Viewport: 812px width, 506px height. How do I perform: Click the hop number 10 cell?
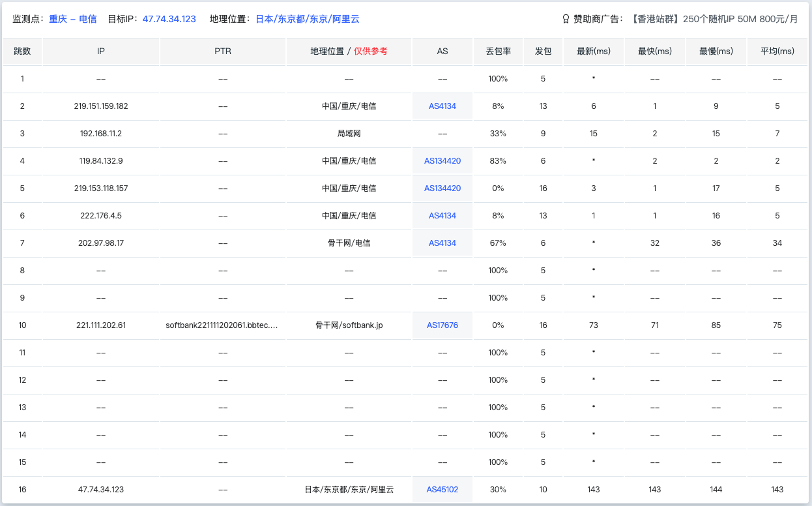[x=22, y=325]
